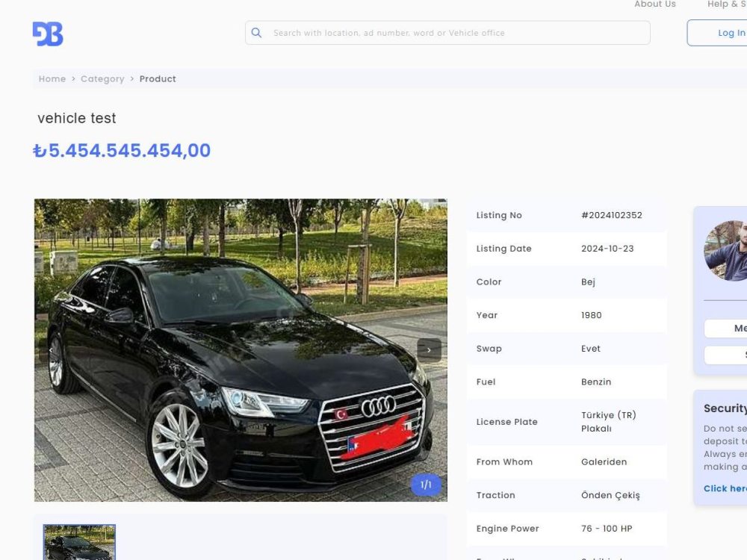
Task: Click the magnifier search icon
Action: click(x=256, y=33)
